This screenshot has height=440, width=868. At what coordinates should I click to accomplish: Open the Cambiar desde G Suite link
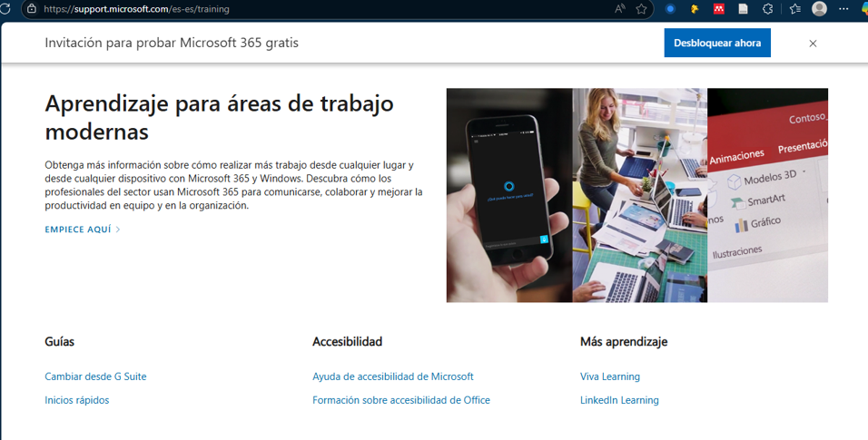click(x=95, y=376)
